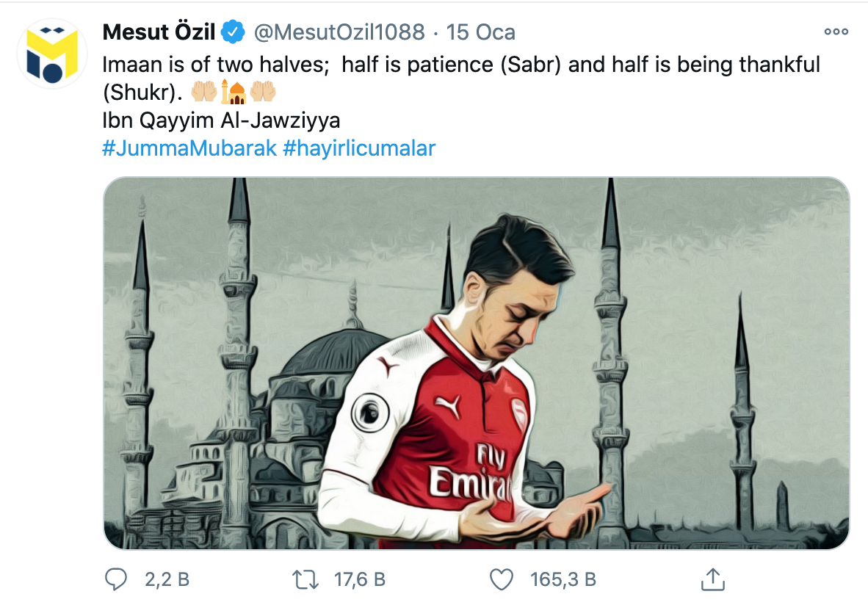Click the reply speech bubble icon

point(116,579)
